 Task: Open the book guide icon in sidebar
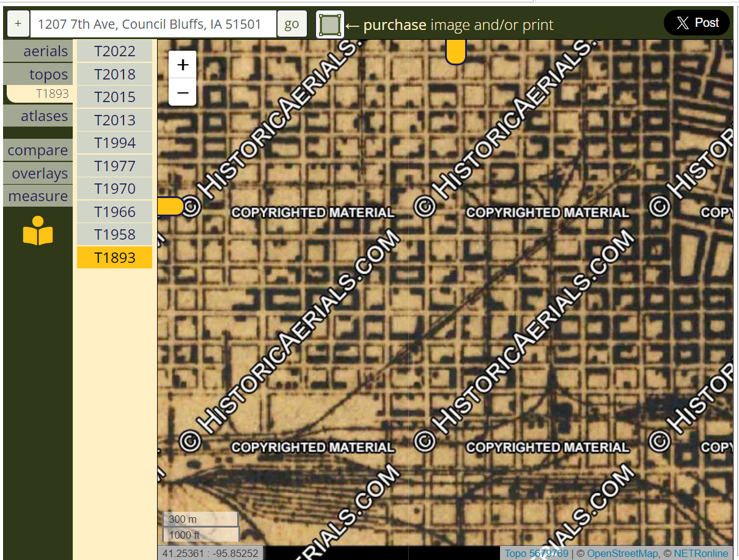(x=38, y=231)
